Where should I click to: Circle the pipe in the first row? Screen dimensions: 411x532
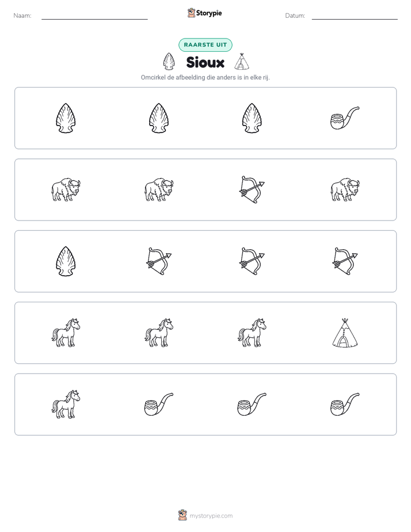click(x=345, y=118)
